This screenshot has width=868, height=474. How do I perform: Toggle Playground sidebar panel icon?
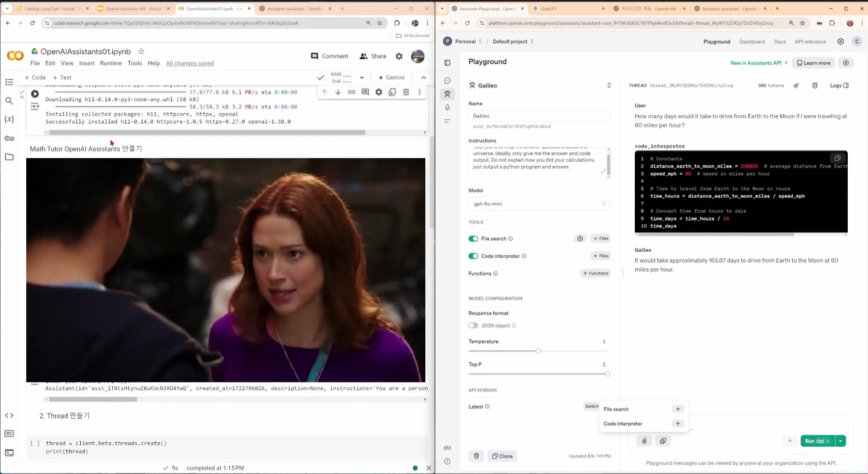pos(447,63)
